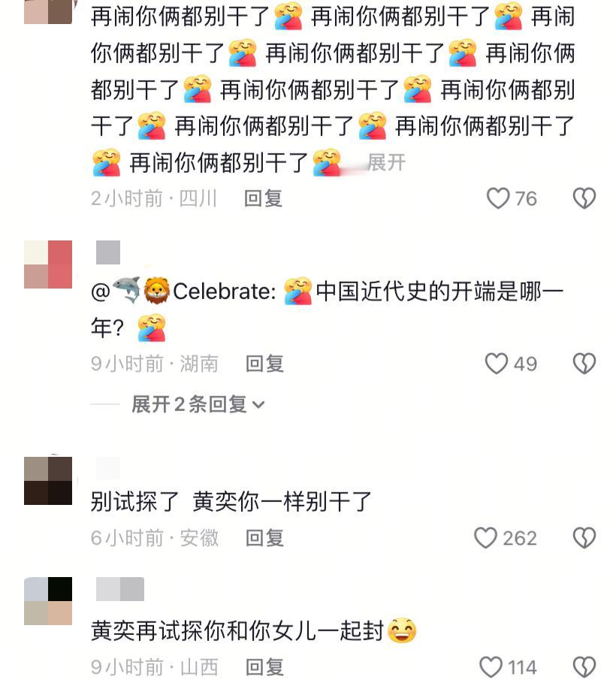Viewport: 616px width, 680px height.
Task: Dislike the Anhui comment via broken heart
Action: pyautogui.click(x=584, y=538)
